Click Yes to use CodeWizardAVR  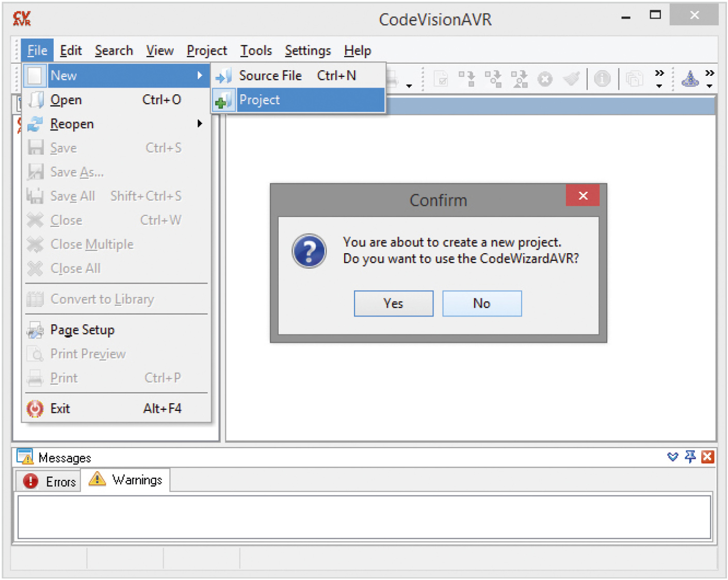tap(393, 304)
